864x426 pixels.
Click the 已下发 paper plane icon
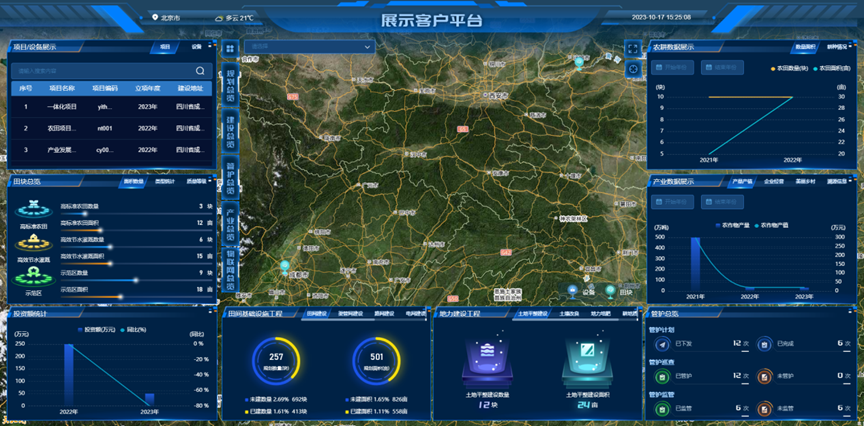pyautogui.click(x=662, y=343)
